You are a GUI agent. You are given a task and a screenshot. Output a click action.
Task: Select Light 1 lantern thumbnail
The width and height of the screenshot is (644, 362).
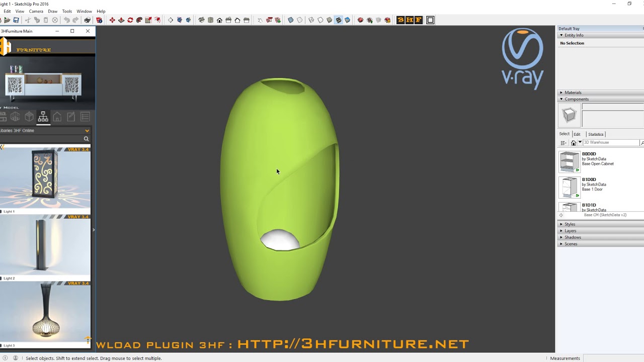coord(45,178)
